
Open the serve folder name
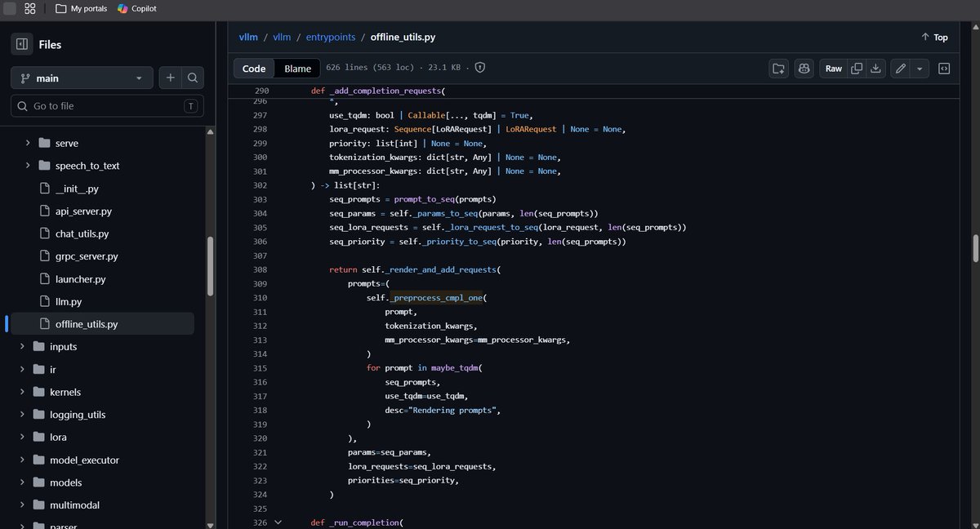tap(67, 143)
